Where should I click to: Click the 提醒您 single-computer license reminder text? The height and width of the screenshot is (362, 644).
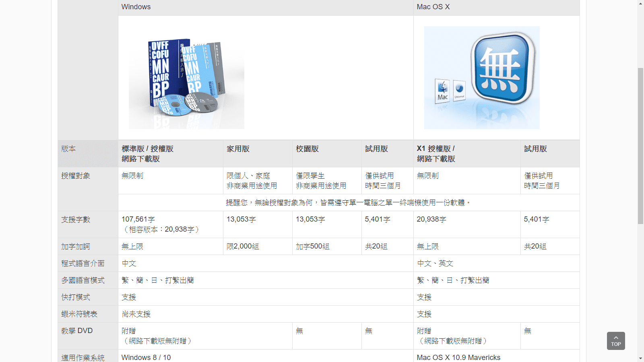coord(348,202)
